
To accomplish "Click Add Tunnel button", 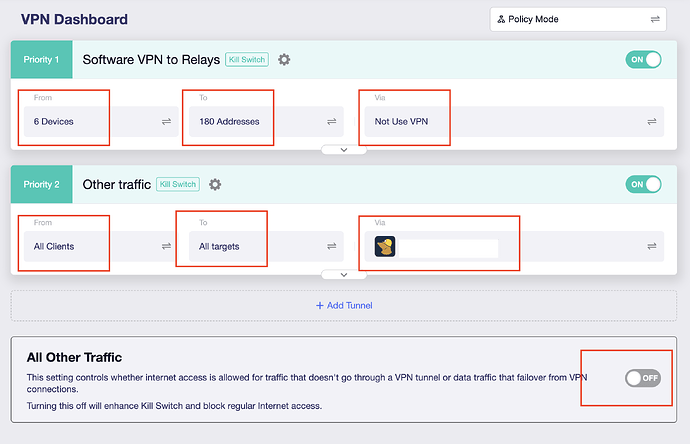I will tap(344, 305).
